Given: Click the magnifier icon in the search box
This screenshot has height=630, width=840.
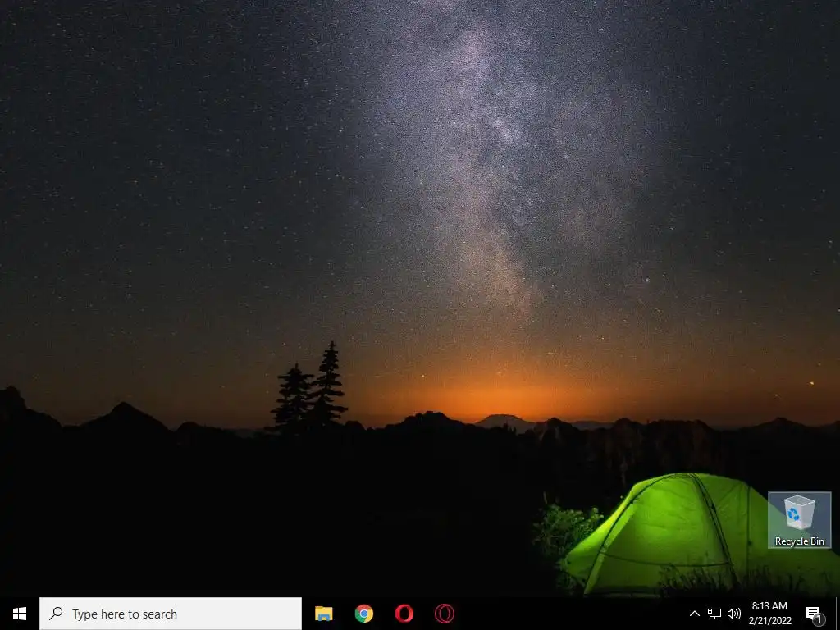Looking at the screenshot, I should click(56, 614).
